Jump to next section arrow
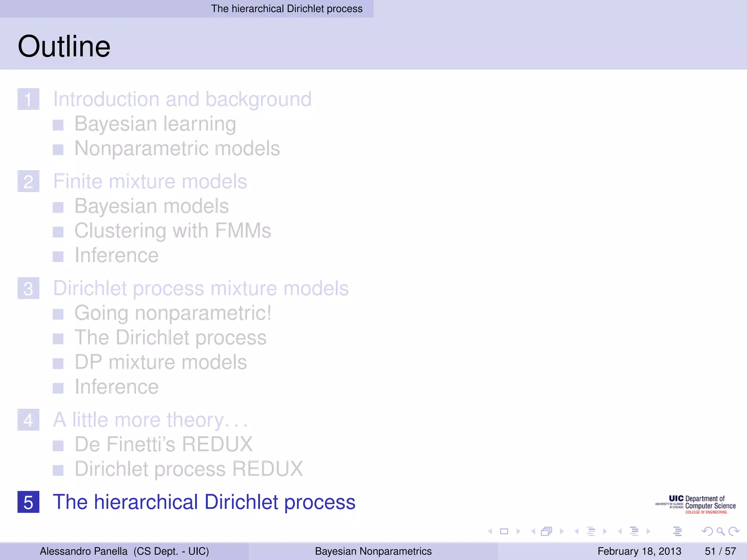Viewport: 747px width, 560px height. tap(648, 531)
